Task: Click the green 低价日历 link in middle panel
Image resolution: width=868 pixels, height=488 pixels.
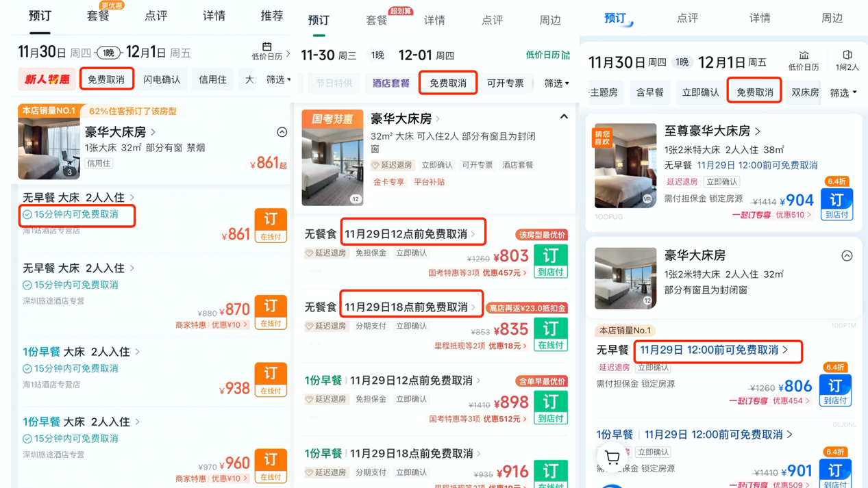Action: coord(547,55)
